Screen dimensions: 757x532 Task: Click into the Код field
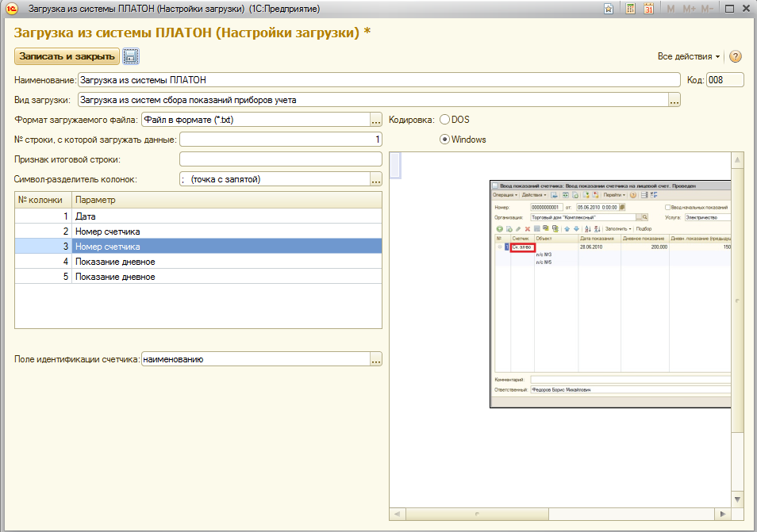click(x=725, y=80)
